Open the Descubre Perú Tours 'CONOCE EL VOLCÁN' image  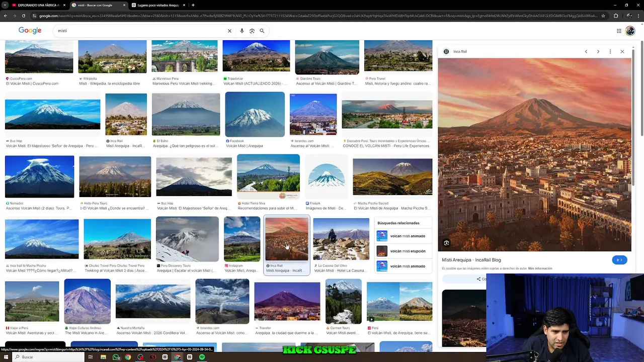[x=387, y=115]
